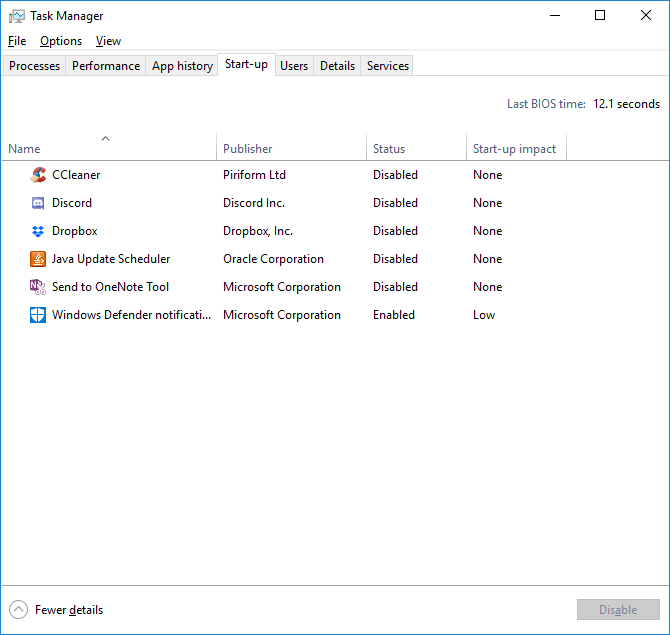This screenshot has width=670, height=635.
Task: Switch to the Performance tab
Action: coord(106,66)
